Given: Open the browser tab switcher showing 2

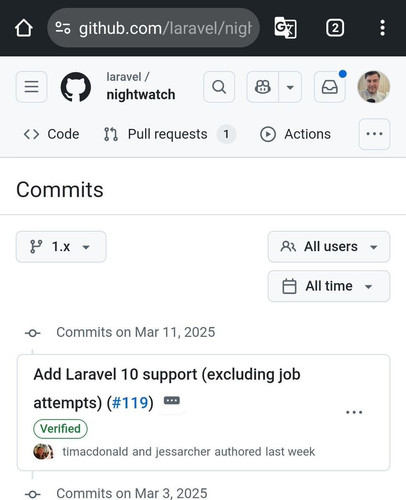Looking at the screenshot, I should (335, 28).
